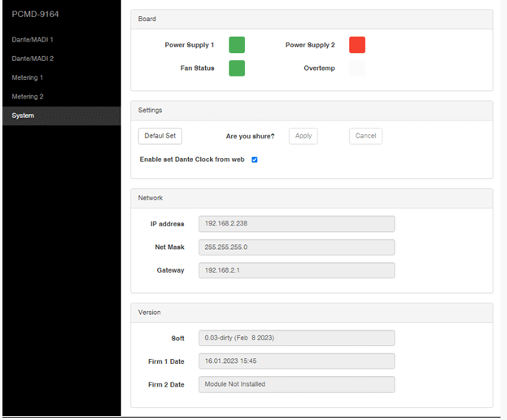507x420 pixels.
Task: Toggle Enable set Dante Clock from web
Action: coord(254,160)
